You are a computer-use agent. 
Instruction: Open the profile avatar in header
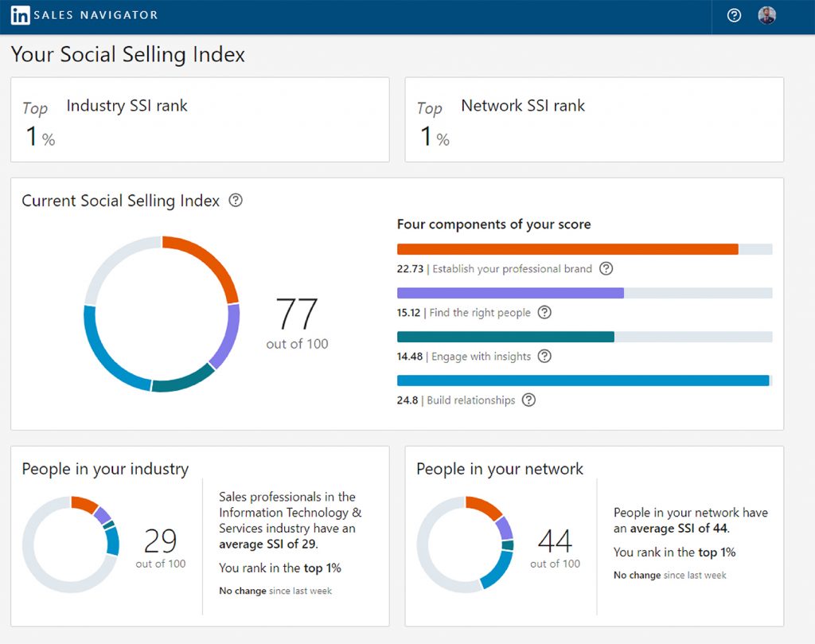tap(766, 16)
